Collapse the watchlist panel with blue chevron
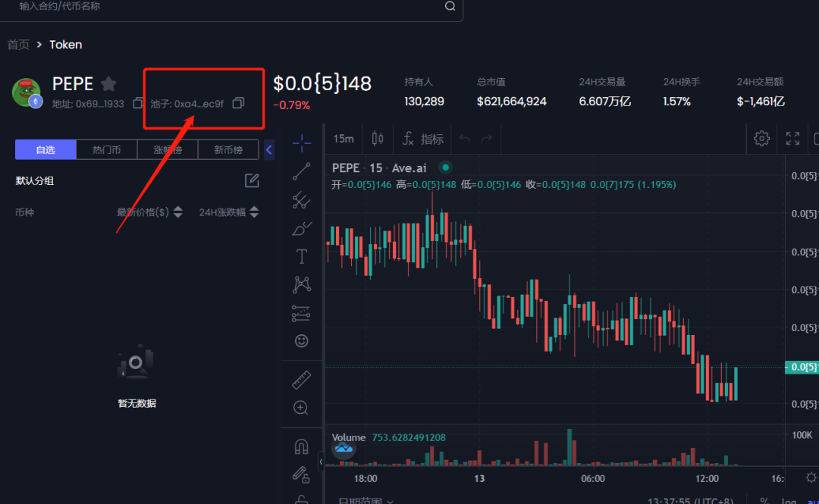This screenshot has width=819, height=504. (268, 149)
